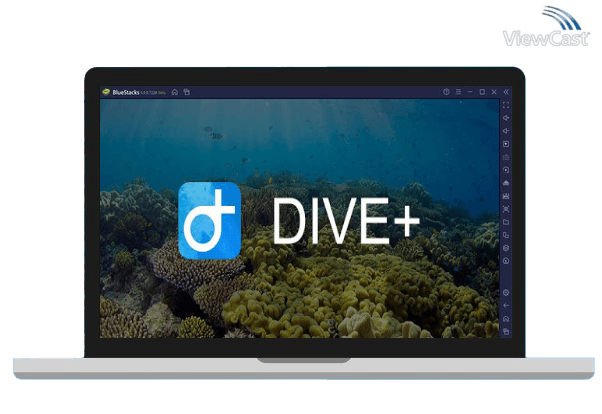Viewport: 602px width, 414px height.
Task: Open the BlueStacks help question-mark icon
Action: click(446, 92)
